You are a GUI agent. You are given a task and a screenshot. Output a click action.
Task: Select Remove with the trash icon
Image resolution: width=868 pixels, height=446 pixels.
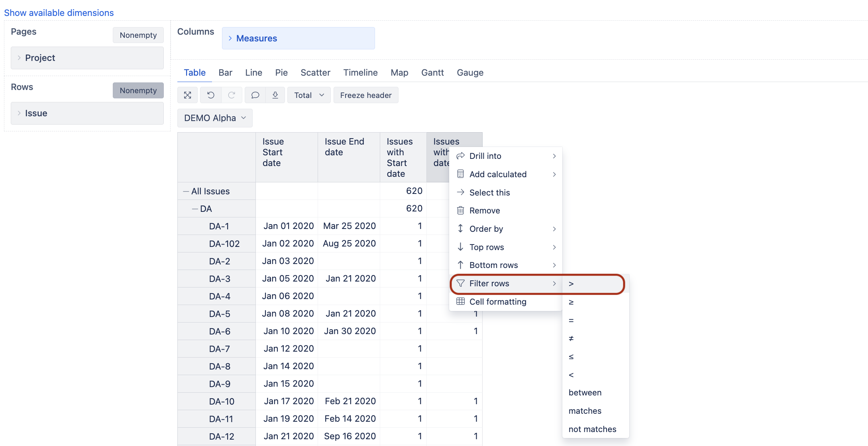(484, 211)
